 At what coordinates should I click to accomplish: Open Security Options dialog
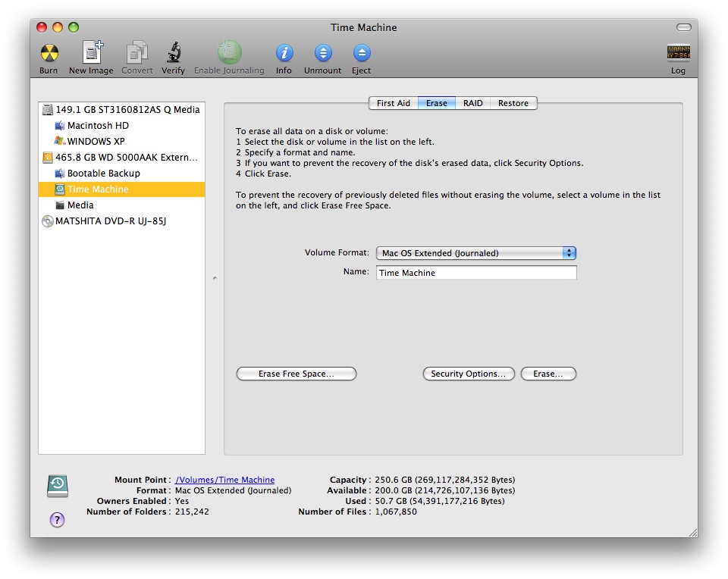[469, 374]
